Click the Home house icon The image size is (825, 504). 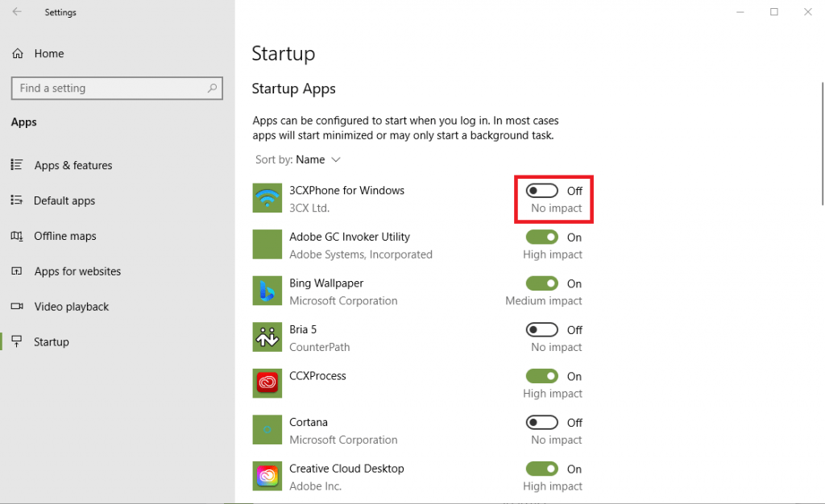click(x=18, y=53)
